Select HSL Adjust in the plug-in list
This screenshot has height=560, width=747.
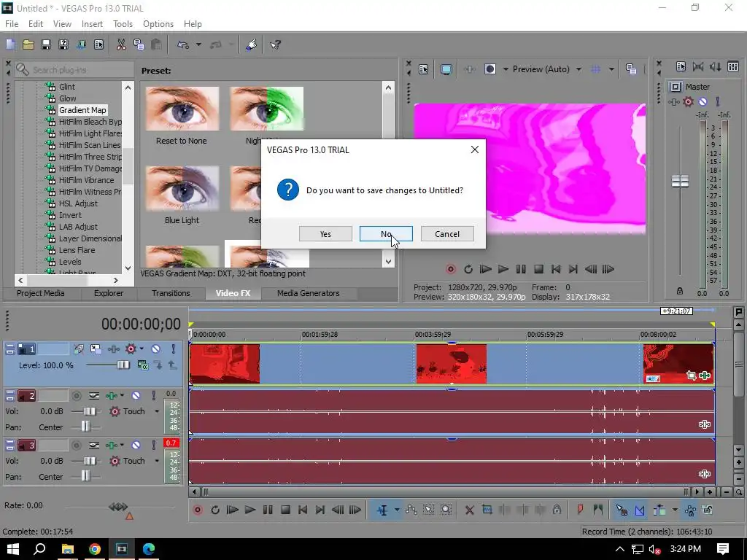point(78,203)
